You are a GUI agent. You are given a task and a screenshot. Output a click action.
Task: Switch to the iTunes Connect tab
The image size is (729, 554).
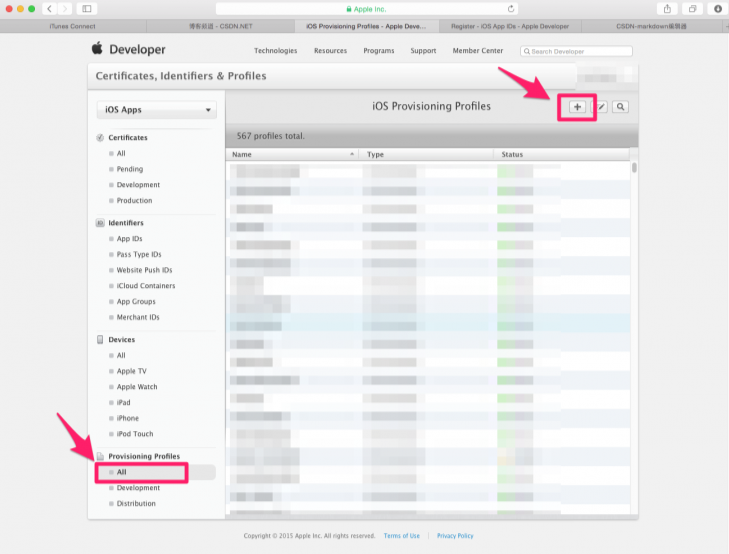click(73, 26)
